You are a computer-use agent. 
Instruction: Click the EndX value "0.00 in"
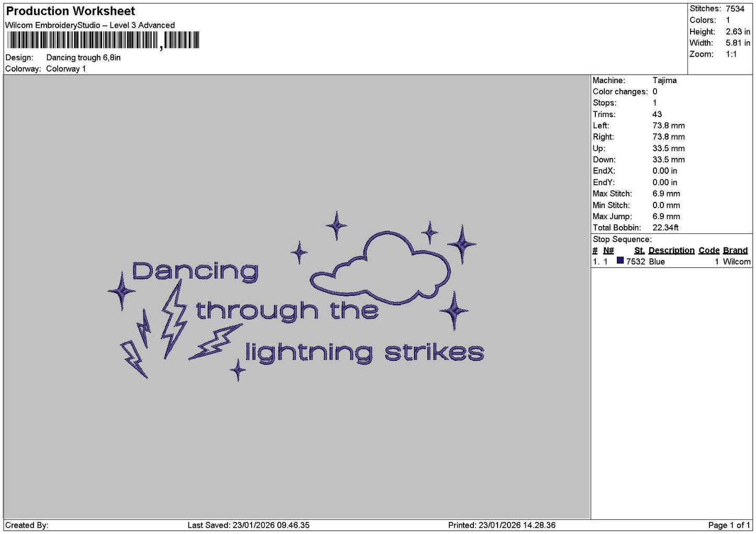[664, 171]
